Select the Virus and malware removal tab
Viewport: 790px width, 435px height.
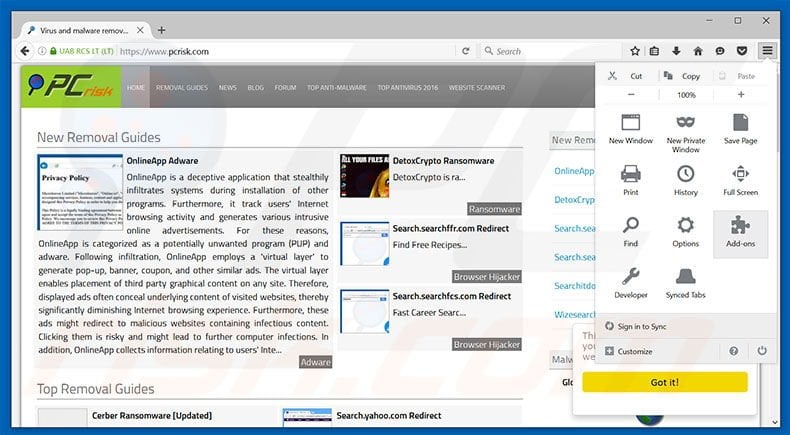(x=86, y=30)
